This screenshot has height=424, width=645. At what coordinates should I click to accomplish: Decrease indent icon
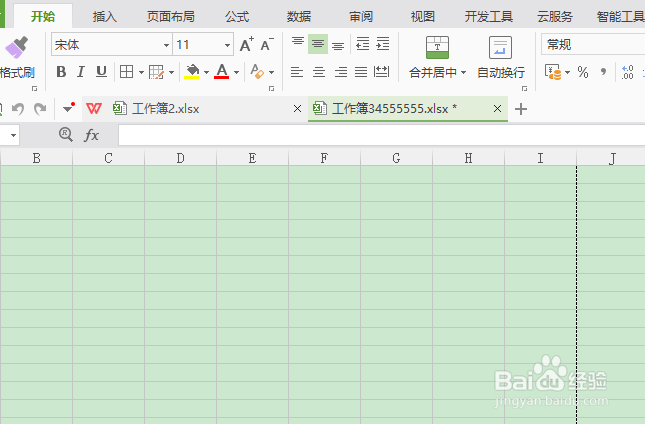pyautogui.click(x=362, y=44)
